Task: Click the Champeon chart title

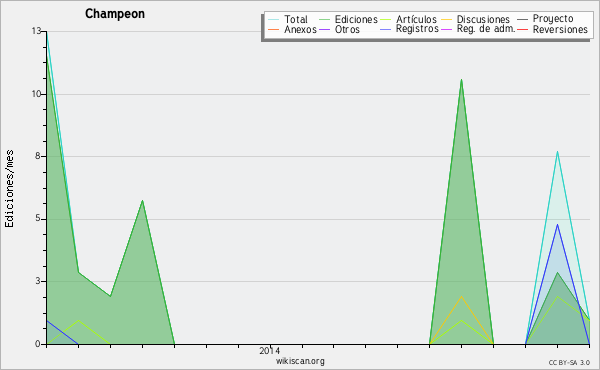Action: (x=115, y=14)
